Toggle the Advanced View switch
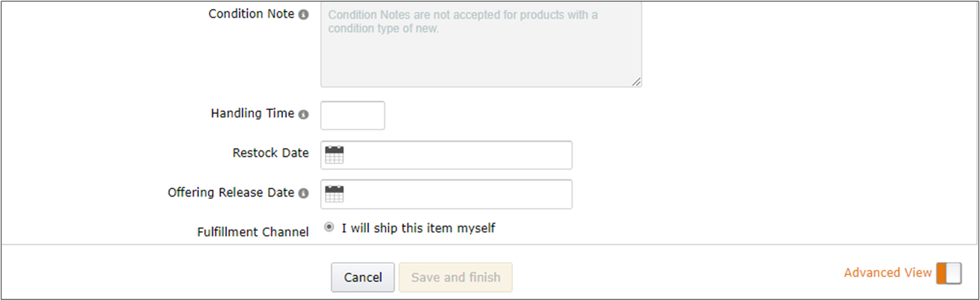Viewport: 980px width, 300px height. click(x=949, y=273)
